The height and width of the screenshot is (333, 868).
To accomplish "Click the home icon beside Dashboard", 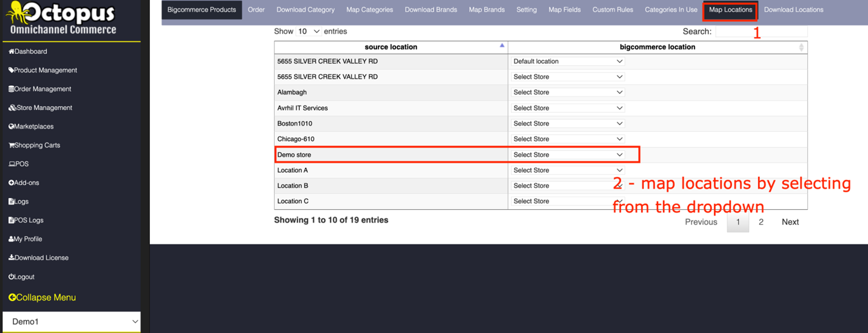I will [x=12, y=51].
